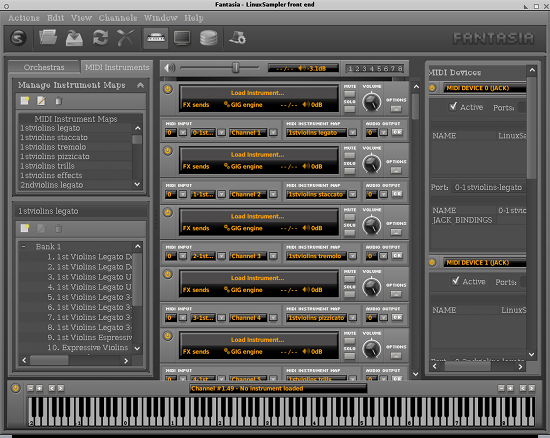Toggle MIDI Device 0 power button
This screenshot has width=550, height=438.
(x=432, y=88)
